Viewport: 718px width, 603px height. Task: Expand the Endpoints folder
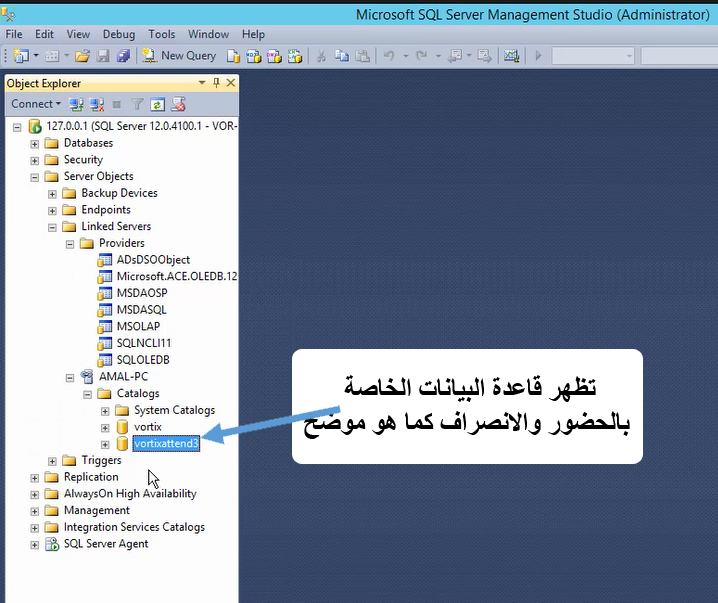(x=52, y=211)
